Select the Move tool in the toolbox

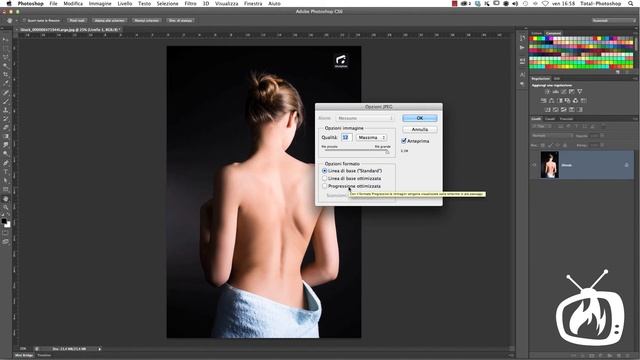pos(6,39)
